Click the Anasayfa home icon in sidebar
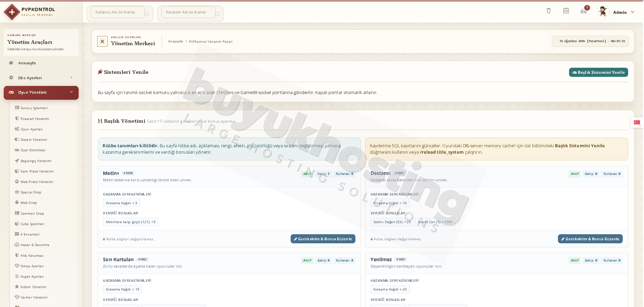 point(11,63)
